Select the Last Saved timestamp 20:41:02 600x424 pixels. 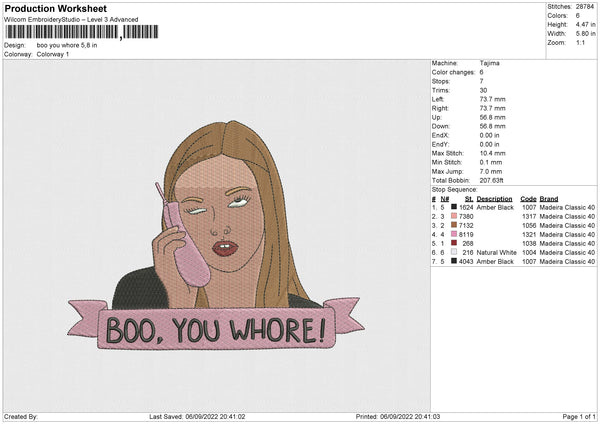231,417
